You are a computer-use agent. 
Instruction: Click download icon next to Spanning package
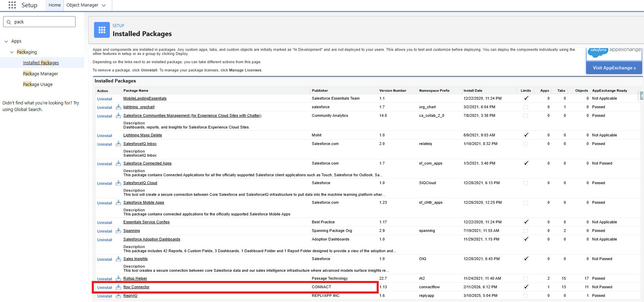(118, 231)
